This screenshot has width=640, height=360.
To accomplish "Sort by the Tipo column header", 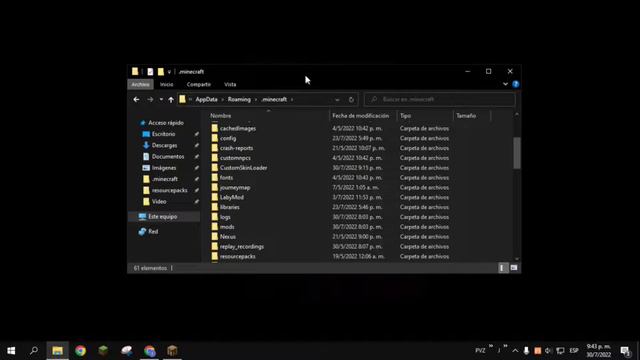I will click(x=406, y=116).
